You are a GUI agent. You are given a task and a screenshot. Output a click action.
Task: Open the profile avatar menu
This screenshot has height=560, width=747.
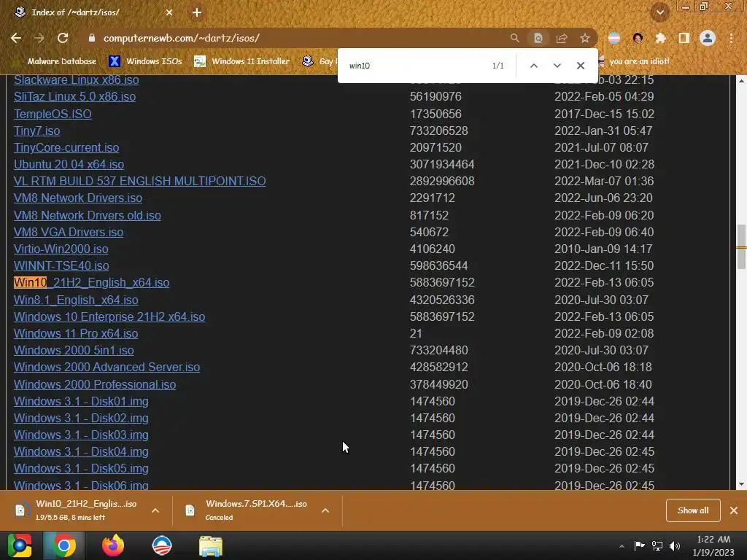coord(708,38)
